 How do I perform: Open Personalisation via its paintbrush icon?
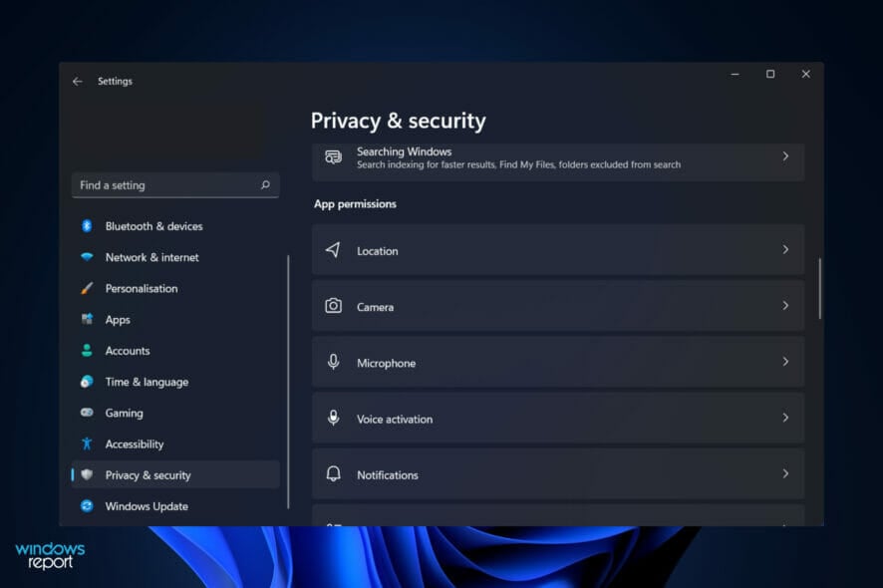click(88, 288)
